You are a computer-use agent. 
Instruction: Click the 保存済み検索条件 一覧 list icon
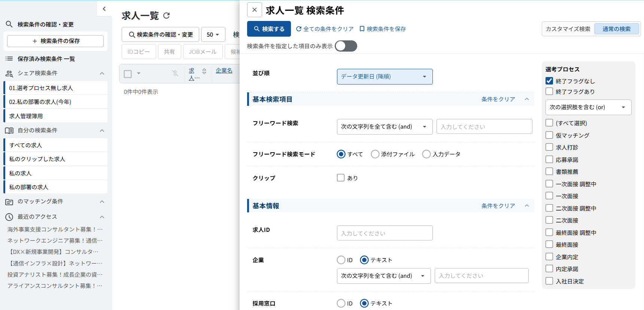click(x=9, y=59)
